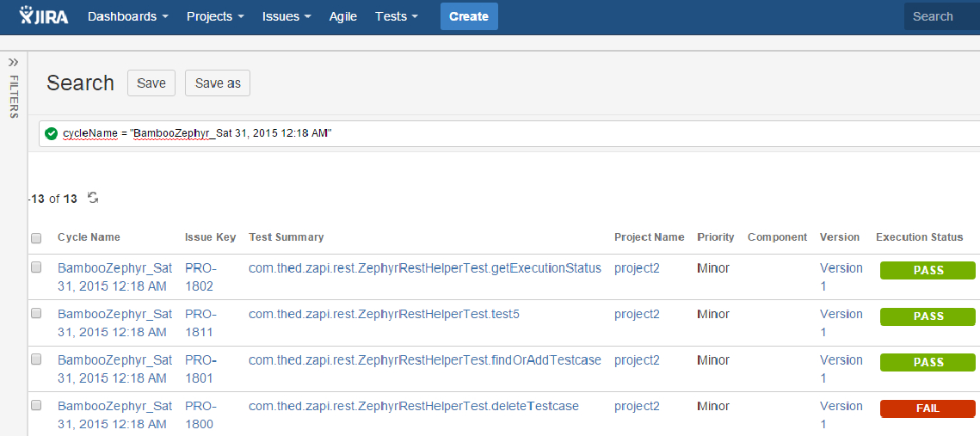Sort by Priority column header
Image resolution: width=980 pixels, height=436 pixels.
(716, 236)
